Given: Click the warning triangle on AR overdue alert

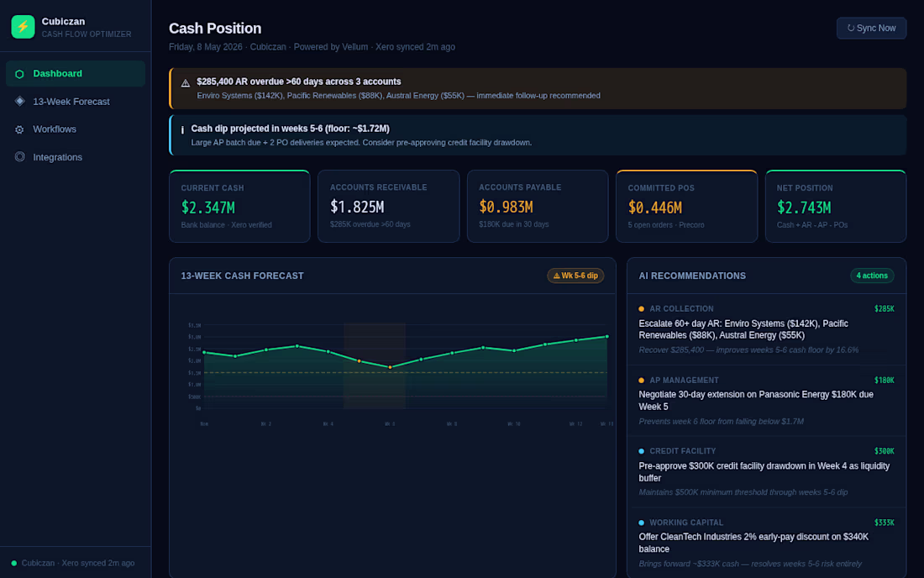Looking at the screenshot, I should [185, 83].
